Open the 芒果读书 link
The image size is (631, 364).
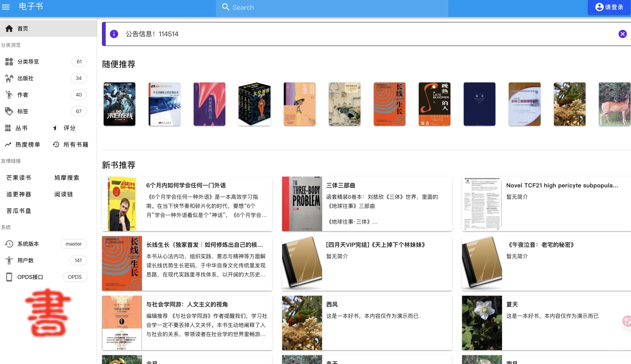click(x=19, y=178)
